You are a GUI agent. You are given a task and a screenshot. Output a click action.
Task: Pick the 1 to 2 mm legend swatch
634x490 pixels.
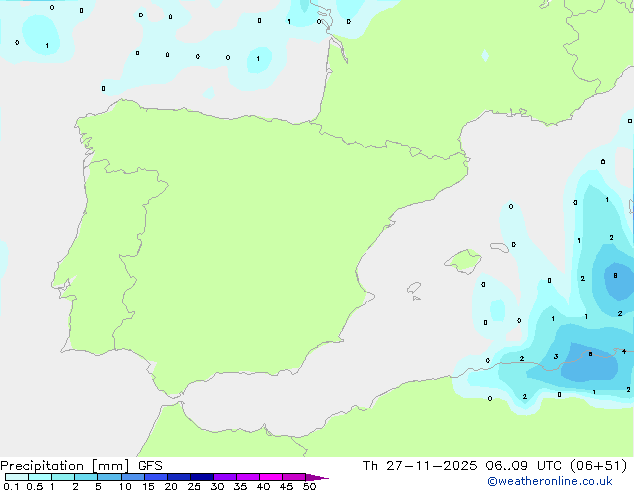pyautogui.click(x=63, y=477)
